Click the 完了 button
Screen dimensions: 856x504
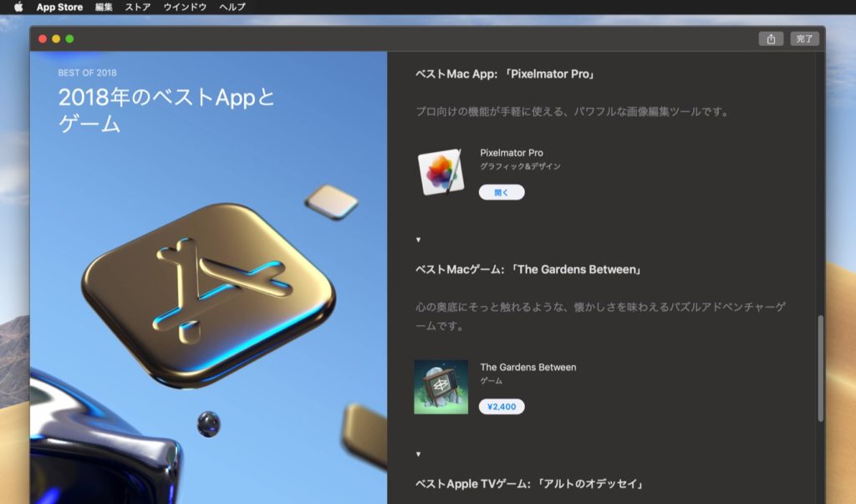(805, 38)
